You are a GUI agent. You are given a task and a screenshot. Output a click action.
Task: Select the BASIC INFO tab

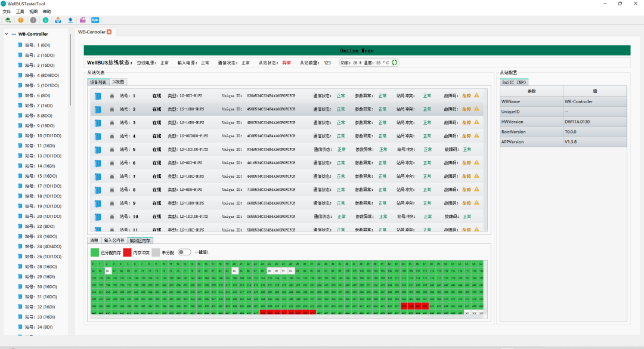[x=514, y=82]
